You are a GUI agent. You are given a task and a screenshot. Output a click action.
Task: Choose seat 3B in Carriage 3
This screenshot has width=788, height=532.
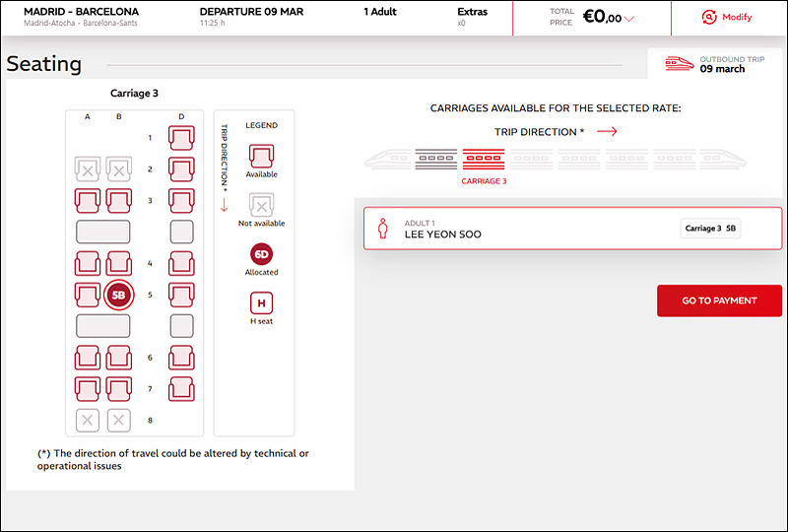(x=118, y=201)
